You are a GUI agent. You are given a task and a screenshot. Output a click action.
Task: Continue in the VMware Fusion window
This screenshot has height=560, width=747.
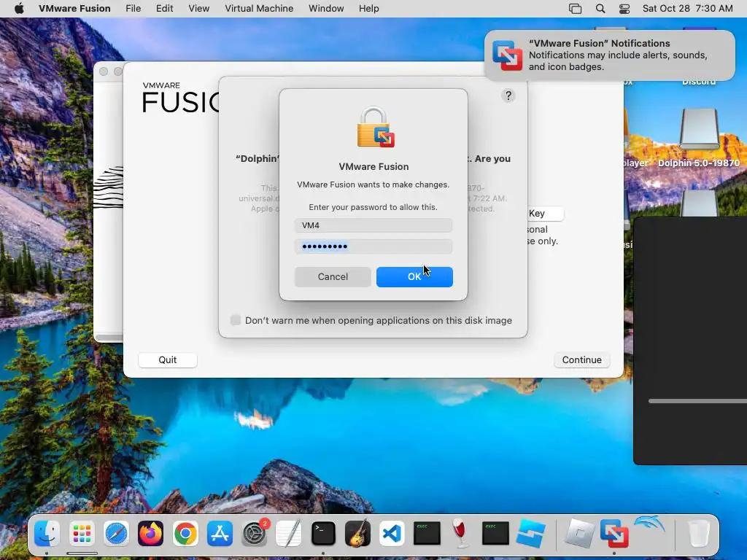coord(581,359)
